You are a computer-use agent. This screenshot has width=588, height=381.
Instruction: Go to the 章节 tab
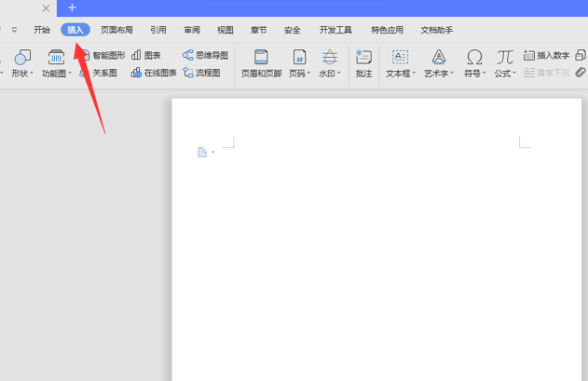258,30
